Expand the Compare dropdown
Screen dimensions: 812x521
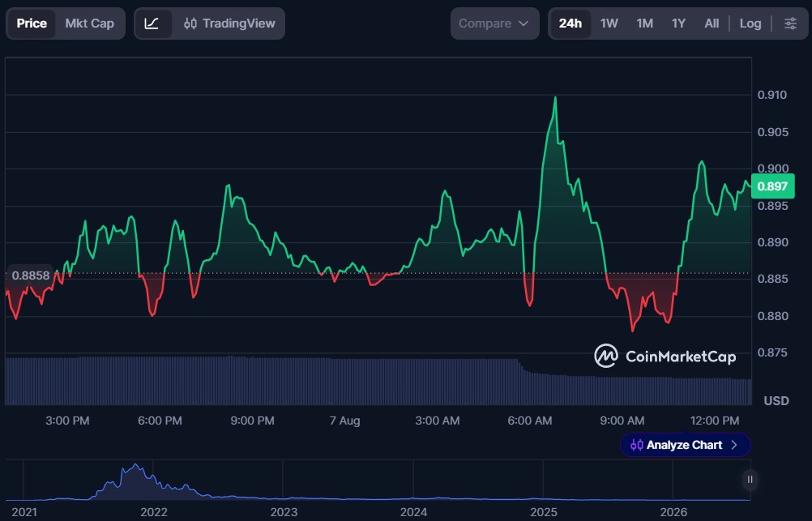coord(494,23)
